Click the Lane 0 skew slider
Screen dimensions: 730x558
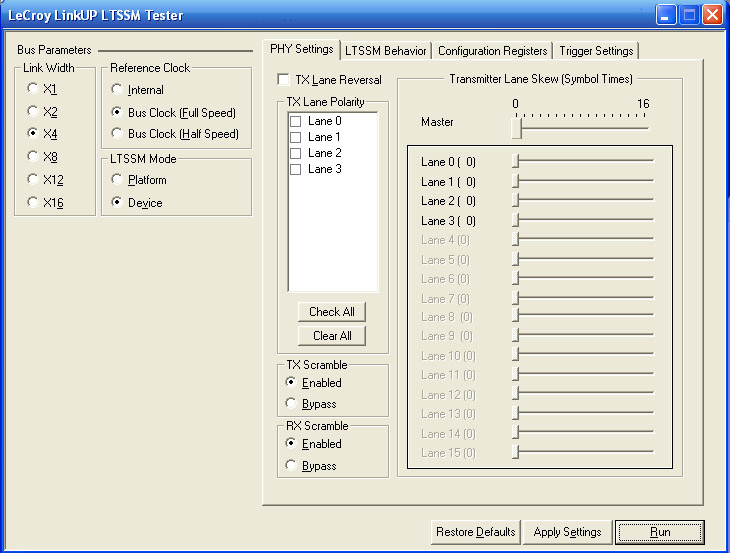583,161
